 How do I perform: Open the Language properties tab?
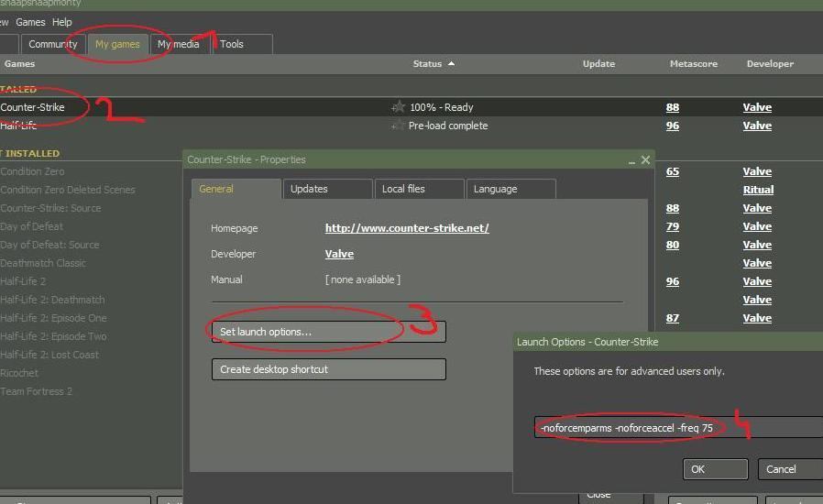tap(510, 189)
